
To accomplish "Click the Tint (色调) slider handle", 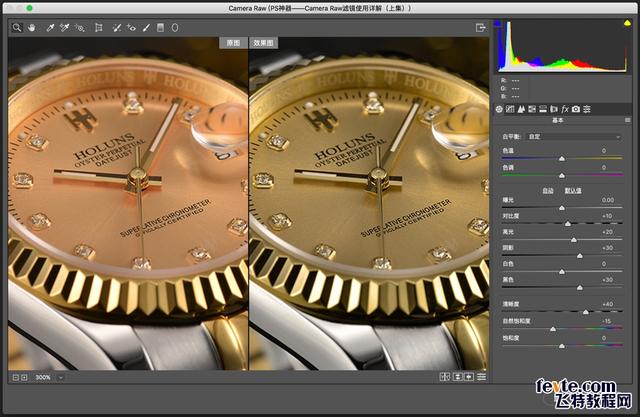I will pyautogui.click(x=562, y=175).
